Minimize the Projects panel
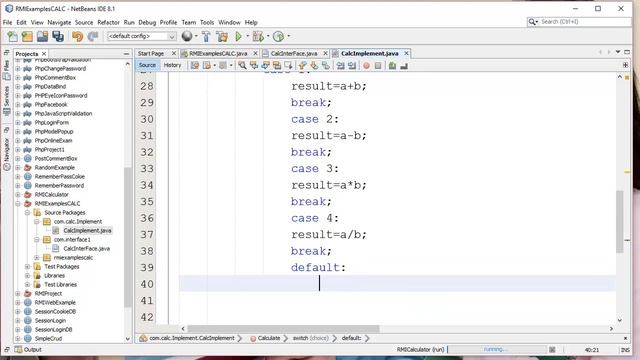Screen dimensions: 640x360 point(126,54)
